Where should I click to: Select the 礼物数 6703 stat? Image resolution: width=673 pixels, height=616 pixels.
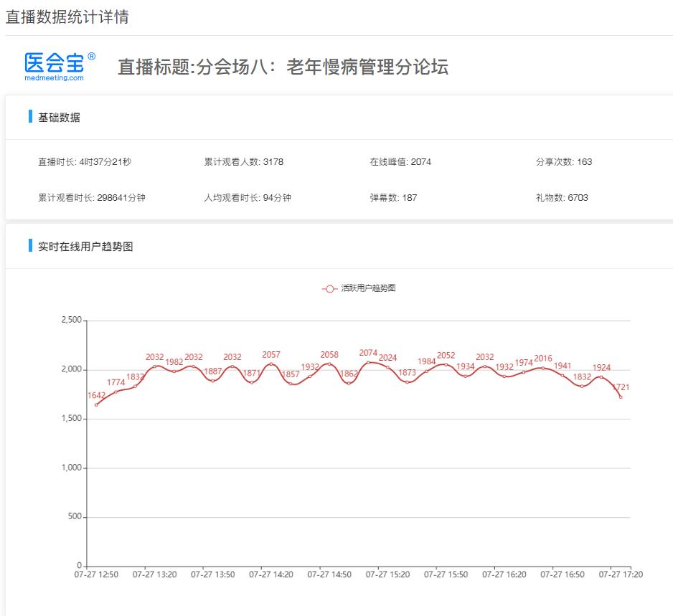coord(562,198)
